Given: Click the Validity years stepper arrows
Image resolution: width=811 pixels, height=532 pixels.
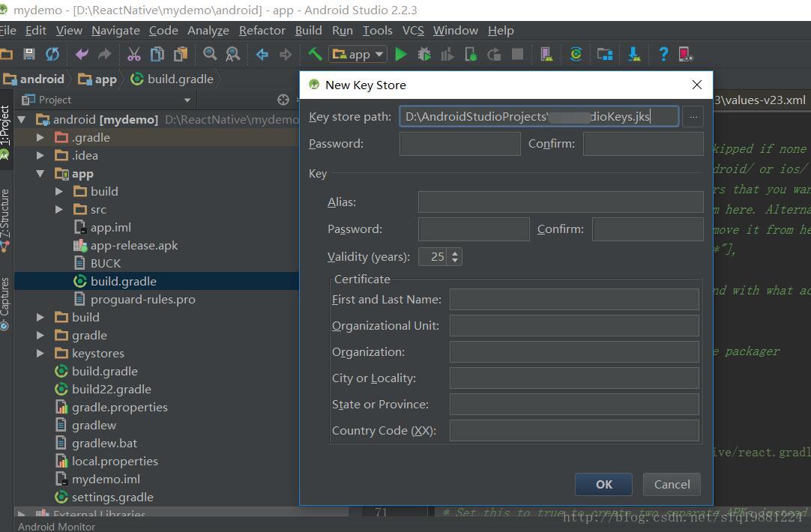Looking at the screenshot, I should coord(455,256).
